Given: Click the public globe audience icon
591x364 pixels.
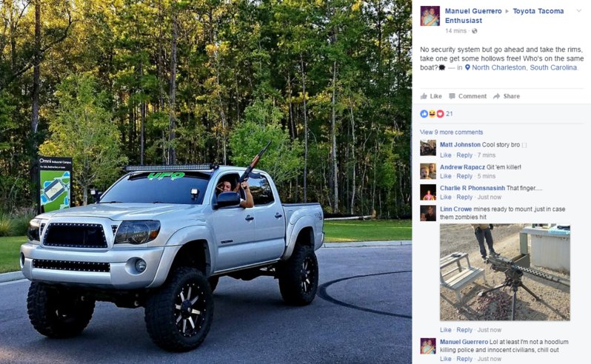Looking at the screenshot, I should (475, 31).
